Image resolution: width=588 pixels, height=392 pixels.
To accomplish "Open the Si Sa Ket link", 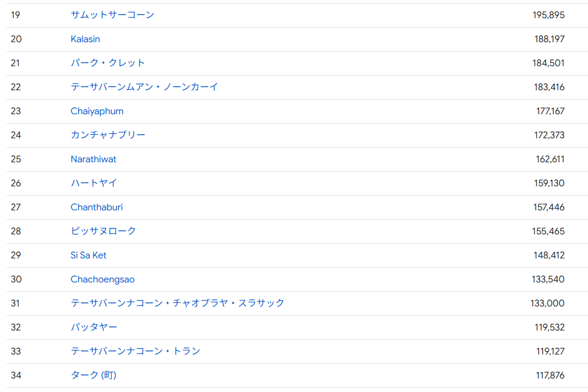I will click(x=88, y=255).
